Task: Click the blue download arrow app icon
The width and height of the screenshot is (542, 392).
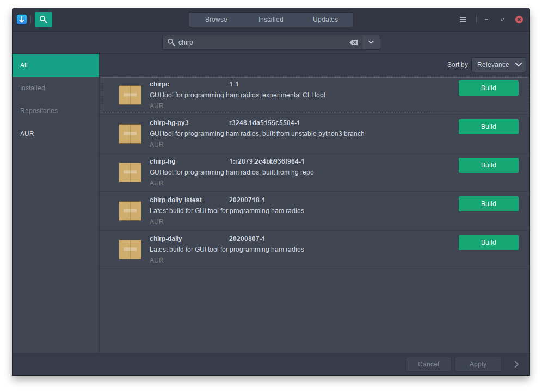Action: click(x=22, y=20)
